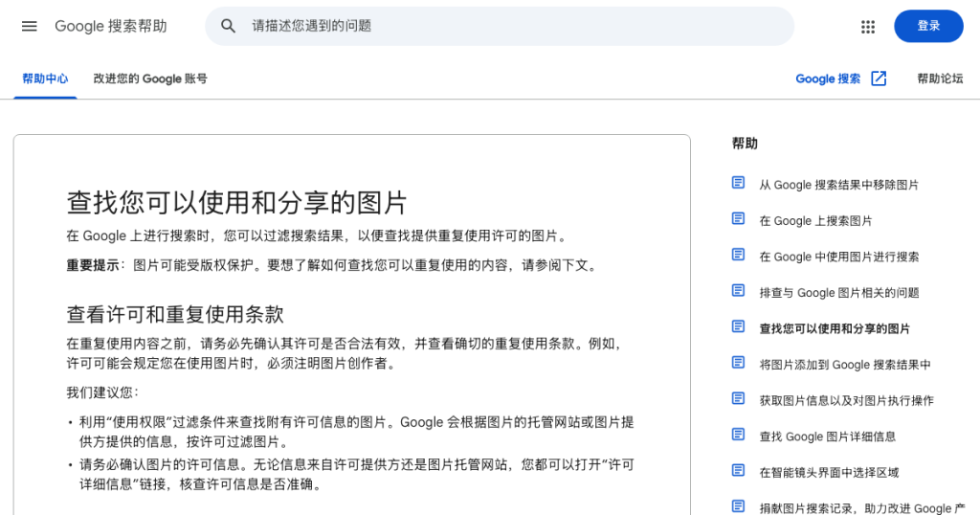Click the external link icon beside Google 搜索
The image size is (980, 515).
pyautogui.click(x=879, y=78)
